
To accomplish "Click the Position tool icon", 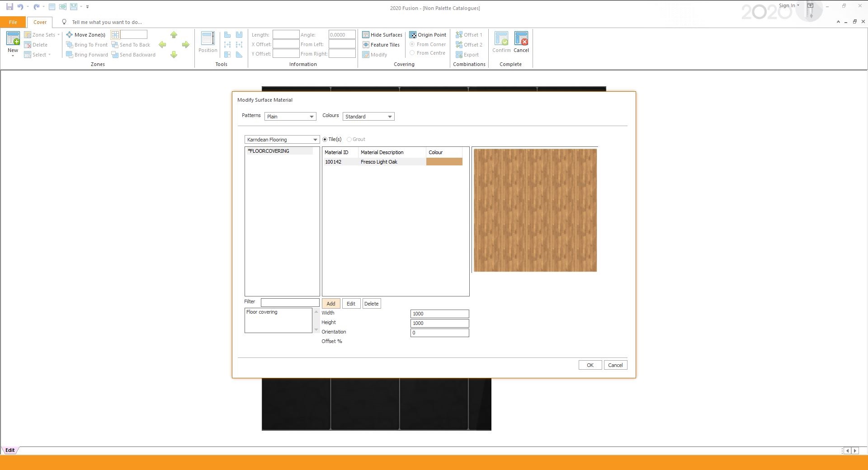I will tap(208, 39).
